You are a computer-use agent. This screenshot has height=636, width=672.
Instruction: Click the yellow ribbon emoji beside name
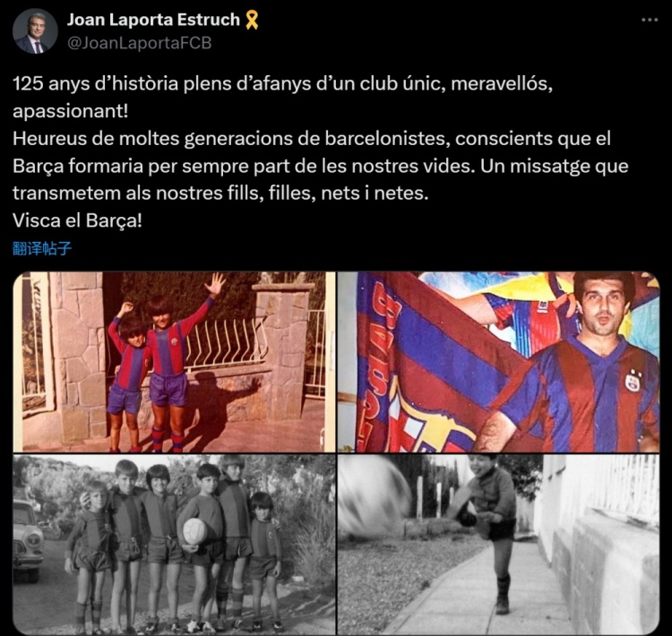(x=252, y=20)
